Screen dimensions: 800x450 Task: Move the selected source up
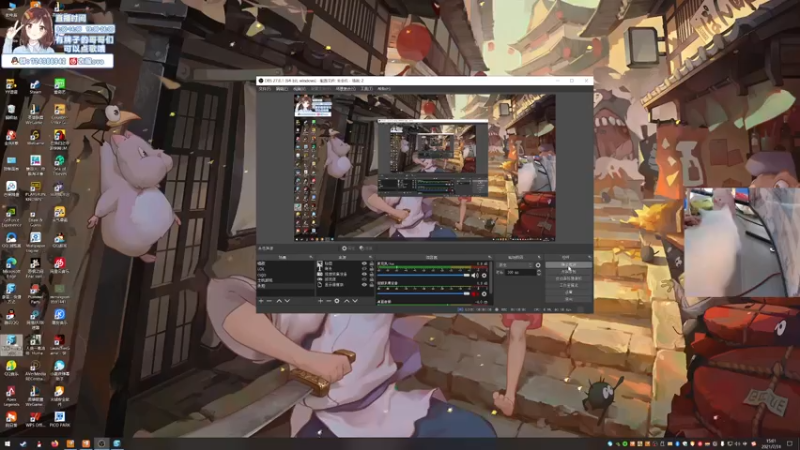[346, 301]
